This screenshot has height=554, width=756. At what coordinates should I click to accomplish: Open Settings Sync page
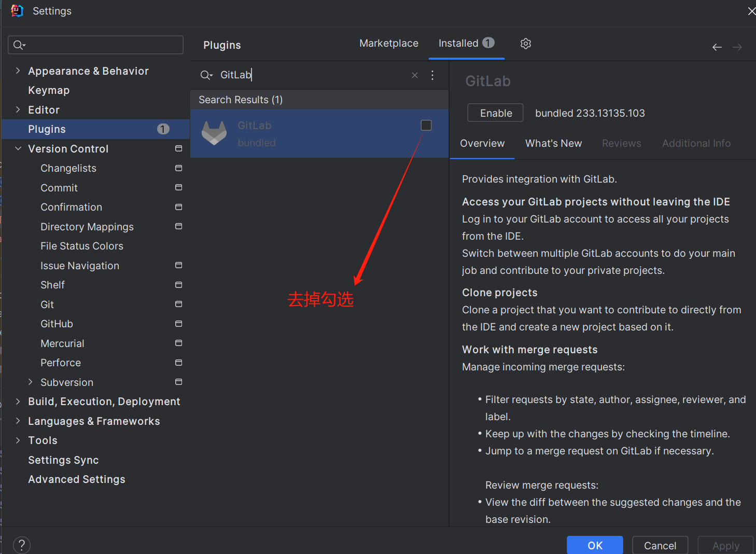[63, 460]
